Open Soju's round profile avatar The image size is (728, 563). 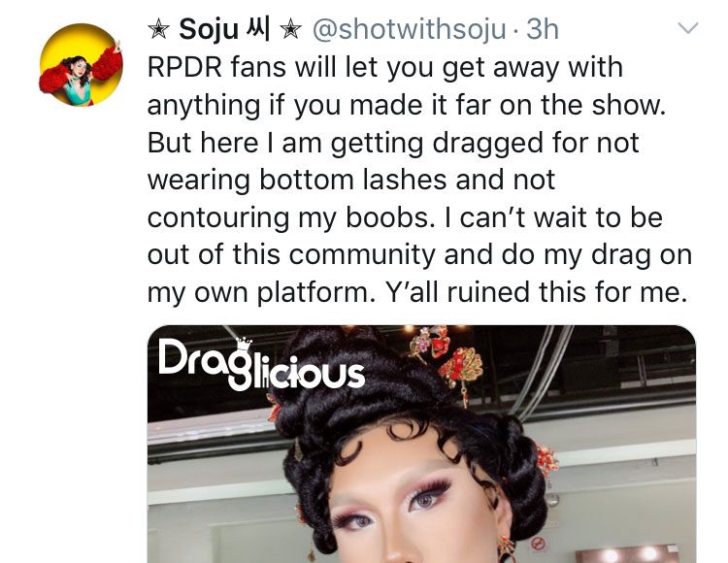82,65
